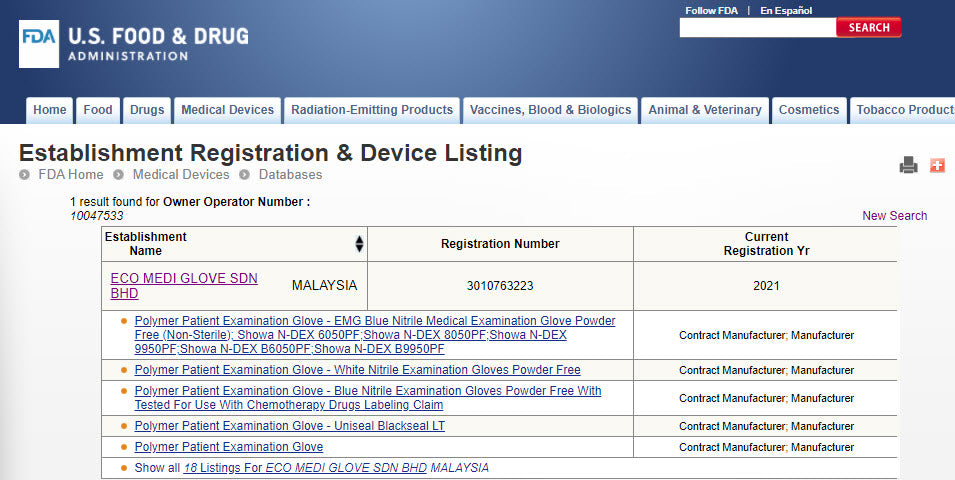Image resolution: width=955 pixels, height=480 pixels.
Task: Select the Drugs navigation tab
Action: pos(147,110)
